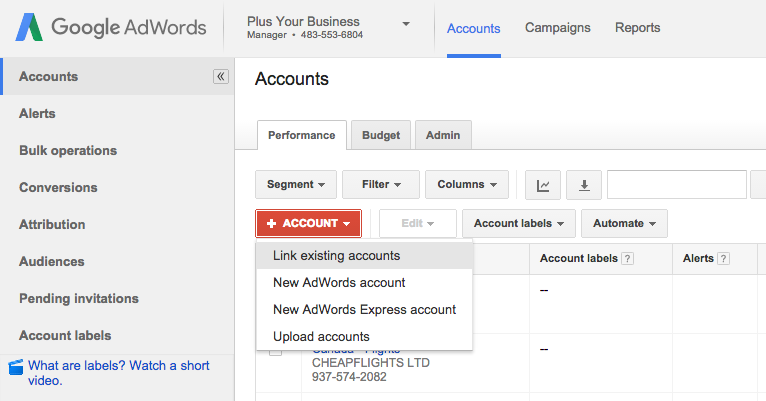This screenshot has width=766, height=401.
Task: Select Accounts in the left sidebar
Action: pos(117,77)
